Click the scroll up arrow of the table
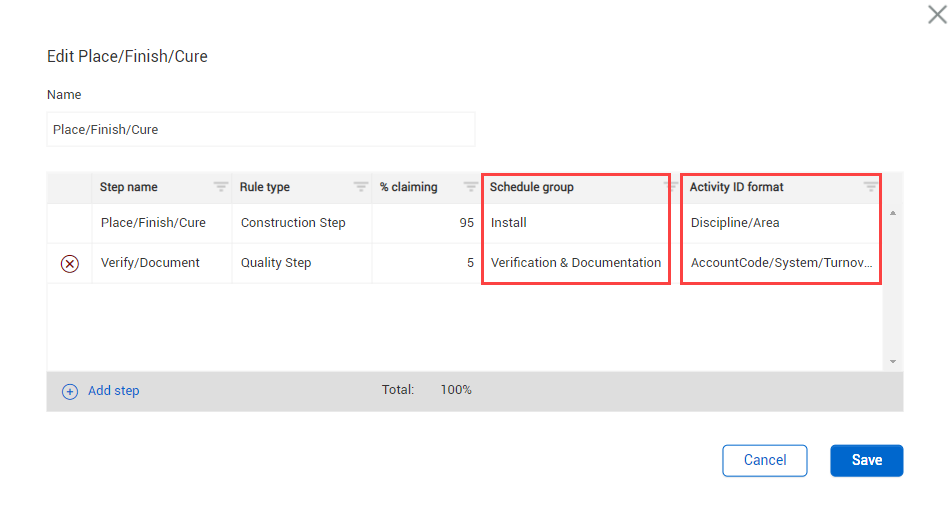This screenshot has height=511, width=951. pyautogui.click(x=892, y=213)
